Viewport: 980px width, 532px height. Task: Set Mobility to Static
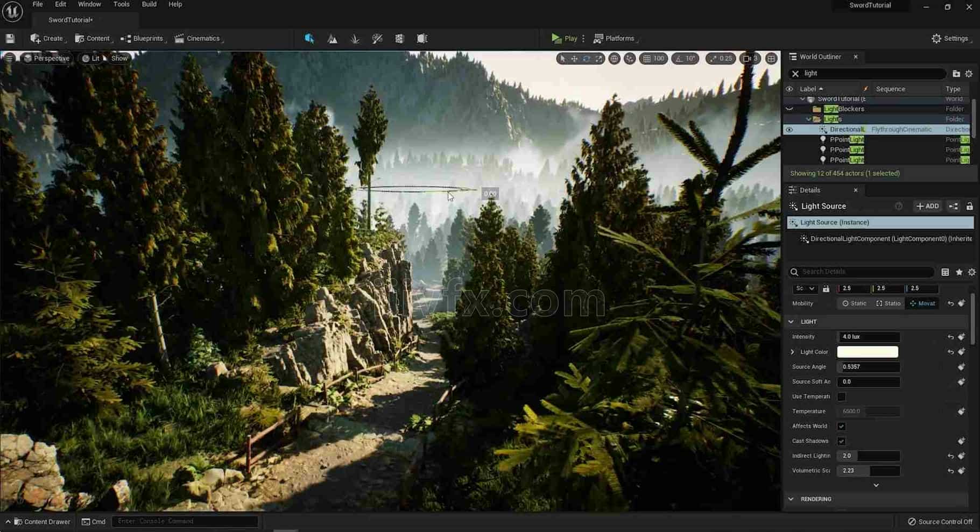(855, 303)
